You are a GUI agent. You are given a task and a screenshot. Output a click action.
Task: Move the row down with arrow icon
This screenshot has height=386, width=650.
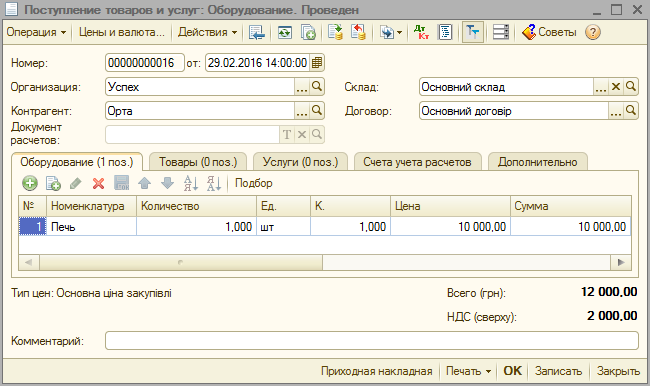(x=167, y=183)
